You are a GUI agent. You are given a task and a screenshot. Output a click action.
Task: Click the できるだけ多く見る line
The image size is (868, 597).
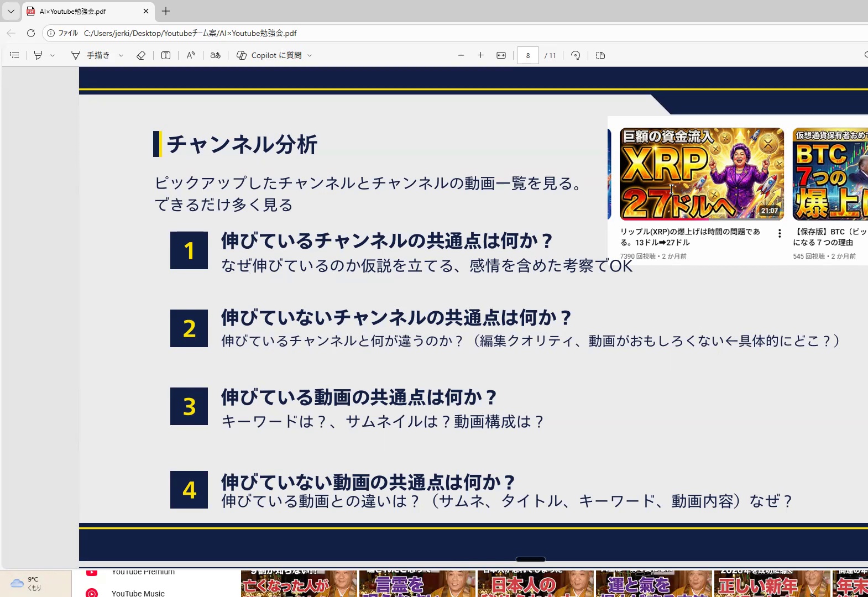coord(223,205)
